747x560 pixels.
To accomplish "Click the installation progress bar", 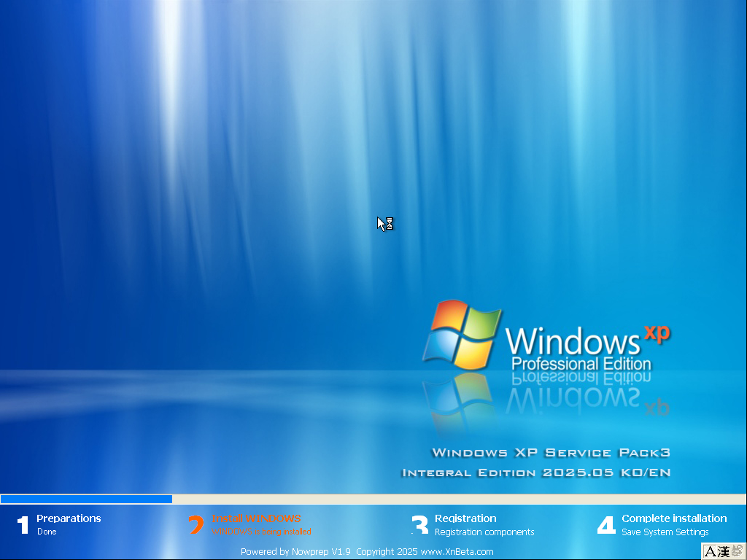I will coord(373,499).
